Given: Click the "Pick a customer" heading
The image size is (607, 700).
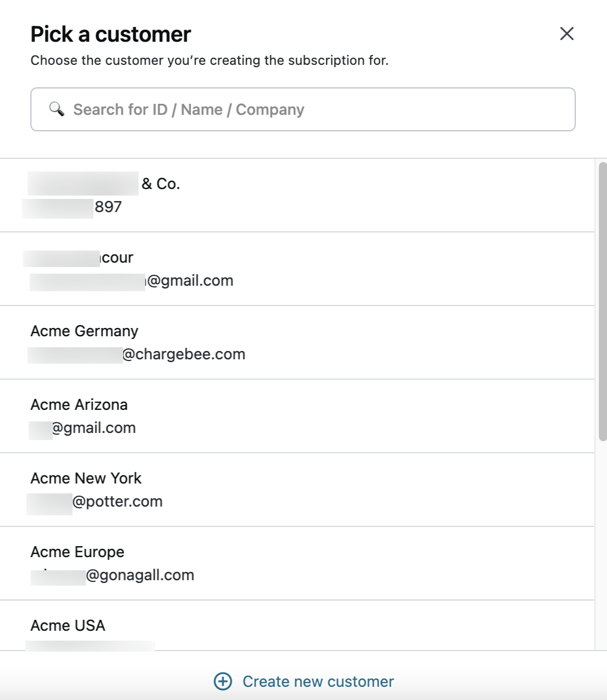Looking at the screenshot, I should [111, 34].
